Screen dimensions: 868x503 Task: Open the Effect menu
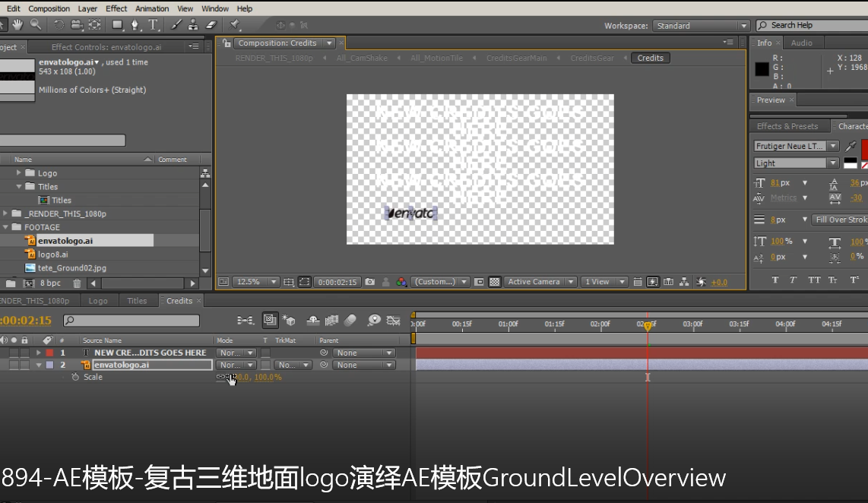pos(116,9)
